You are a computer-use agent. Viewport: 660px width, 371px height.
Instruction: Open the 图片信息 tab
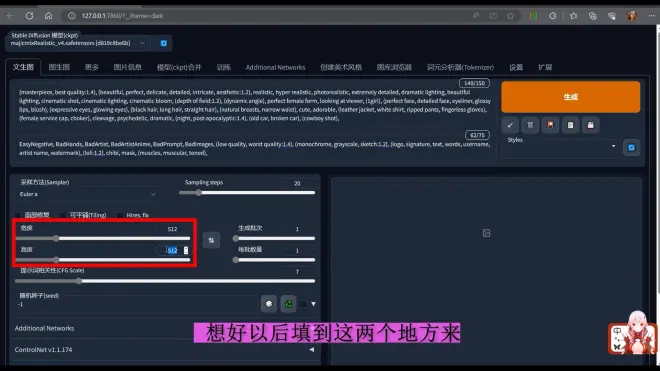tap(128, 67)
